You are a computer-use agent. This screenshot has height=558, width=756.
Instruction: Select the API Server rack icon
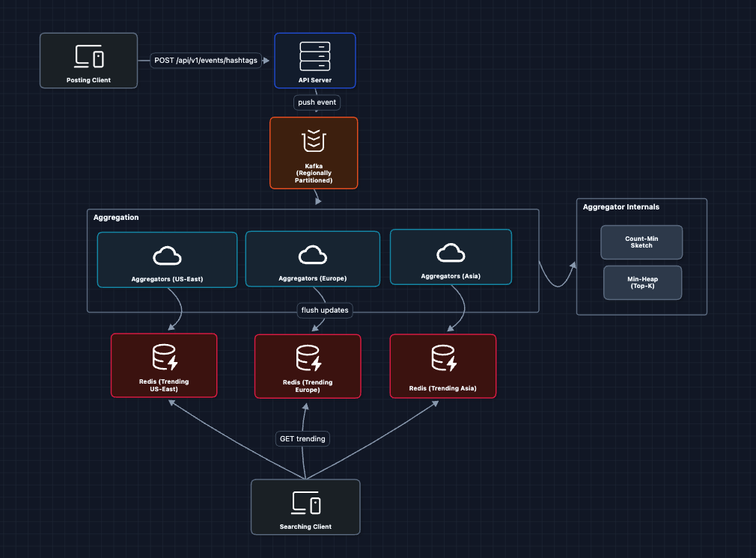(314, 56)
